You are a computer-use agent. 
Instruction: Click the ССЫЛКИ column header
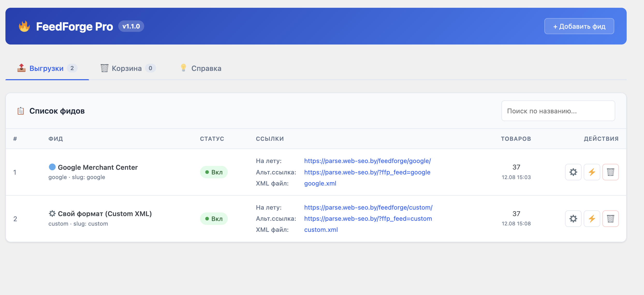pyautogui.click(x=270, y=139)
